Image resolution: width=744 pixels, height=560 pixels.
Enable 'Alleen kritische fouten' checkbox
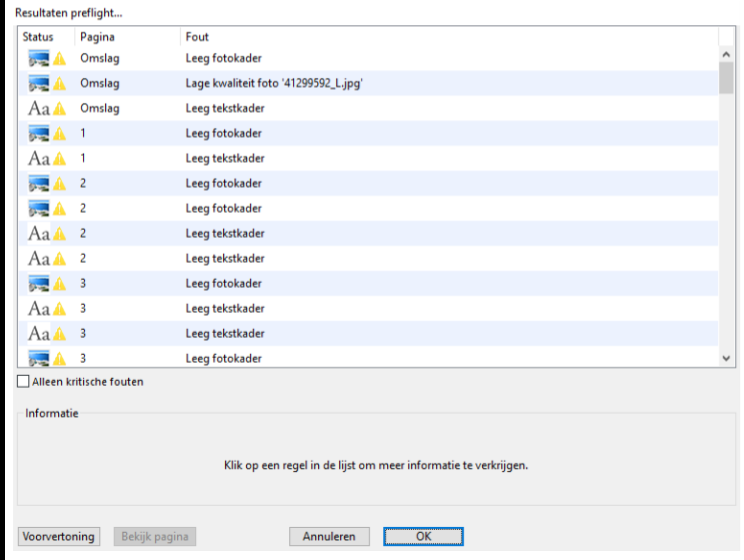pyautogui.click(x=24, y=382)
